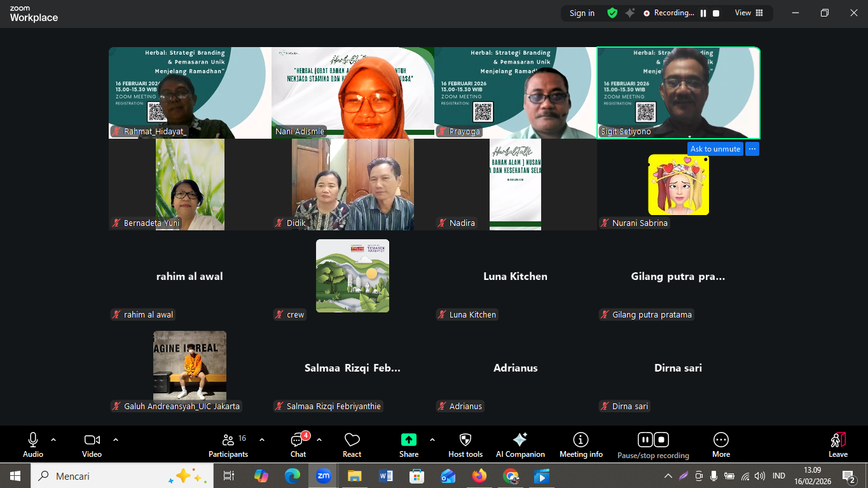868x488 pixels.
Task: Click the green Share screen icon
Action: click(x=408, y=440)
